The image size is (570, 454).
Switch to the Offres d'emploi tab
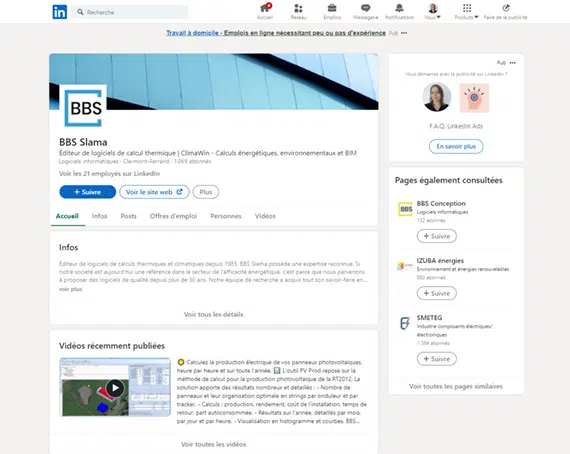[173, 216]
